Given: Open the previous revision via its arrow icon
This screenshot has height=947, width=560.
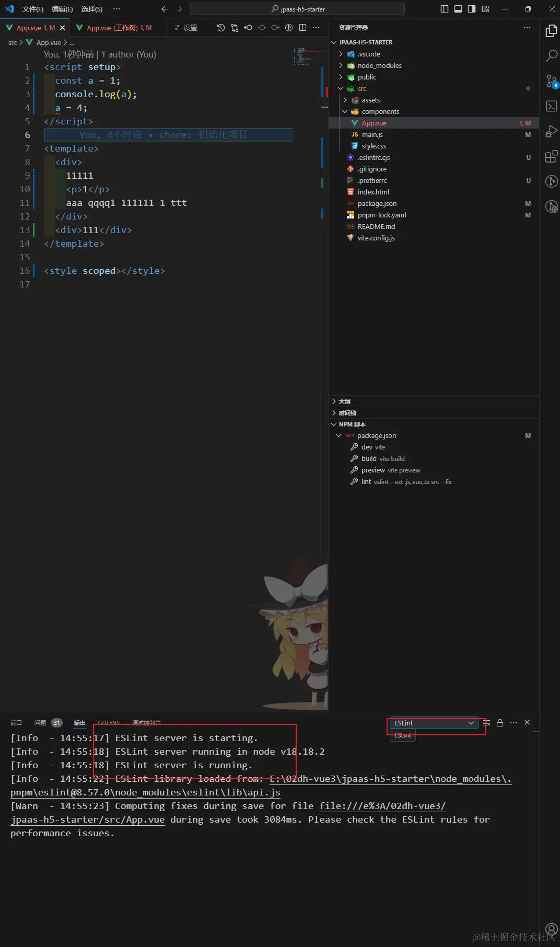Looking at the screenshot, I should pos(248,28).
